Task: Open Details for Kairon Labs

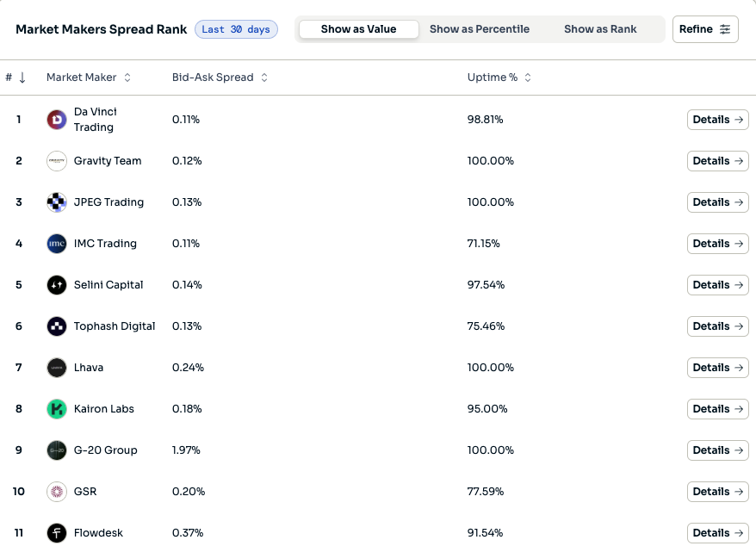Action: coord(718,409)
